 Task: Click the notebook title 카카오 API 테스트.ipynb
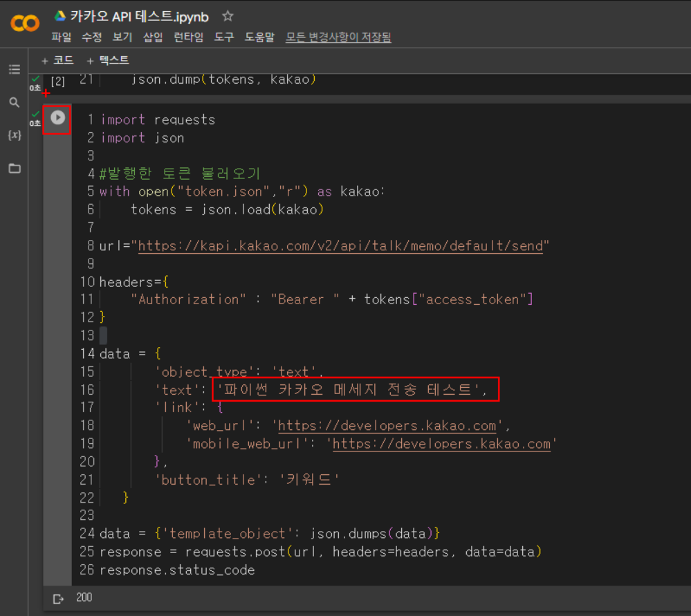pyautogui.click(x=139, y=17)
